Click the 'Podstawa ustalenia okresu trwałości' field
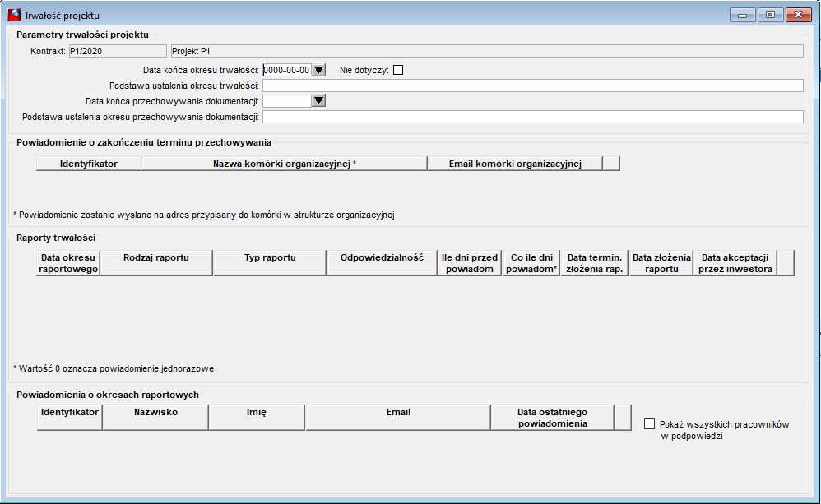The image size is (821, 504). pos(532,86)
